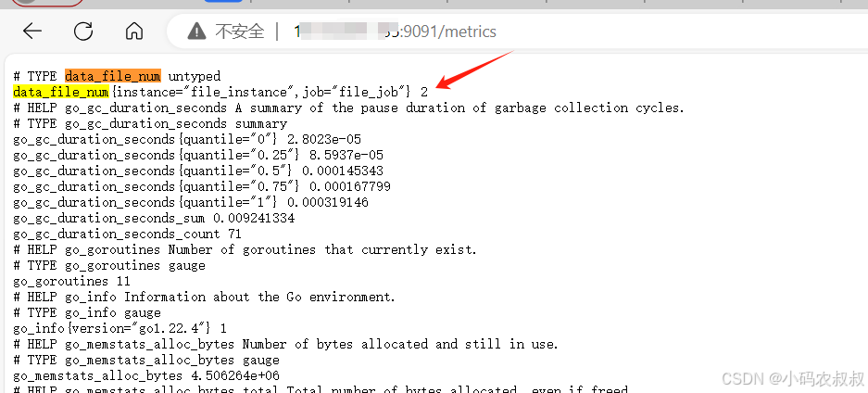Go back with the browser back arrow

tap(32, 32)
